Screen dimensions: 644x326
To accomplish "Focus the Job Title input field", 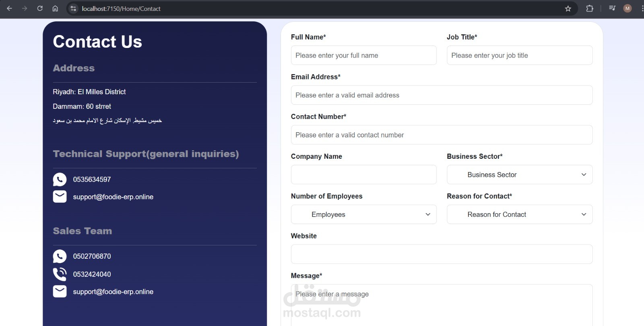I will click(520, 55).
